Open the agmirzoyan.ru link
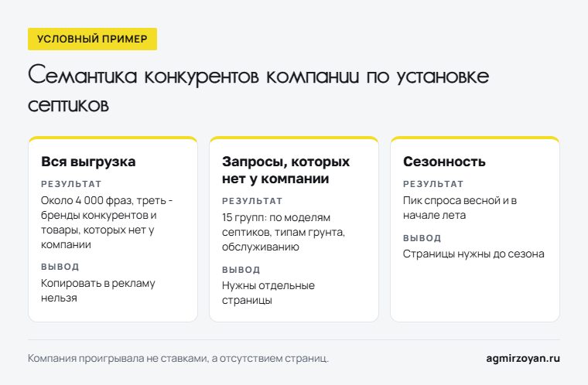The height and width of the screenshot is (385, 588). (523, 359)
